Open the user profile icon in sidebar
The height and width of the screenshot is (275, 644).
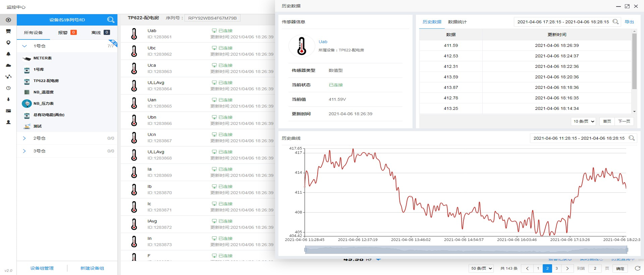(8, 122)
